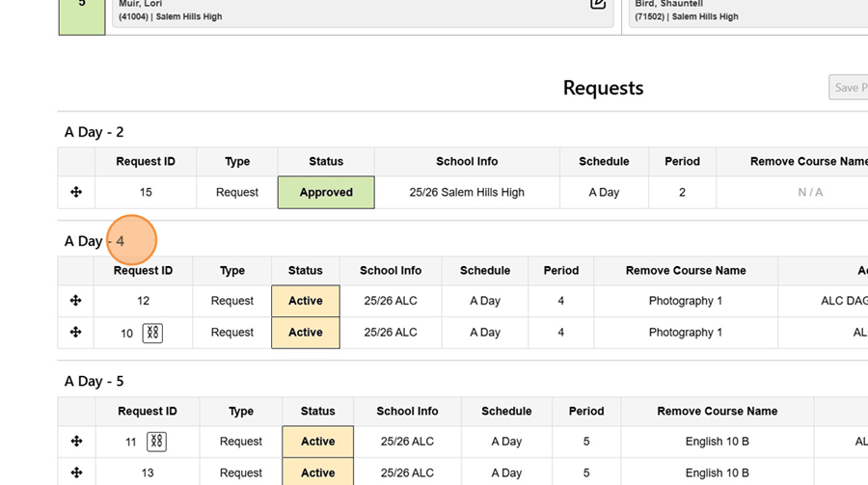The height and width of the screenshot is (485, 868).
Task: Click the Active status of request 12
Action: [305, 301]
